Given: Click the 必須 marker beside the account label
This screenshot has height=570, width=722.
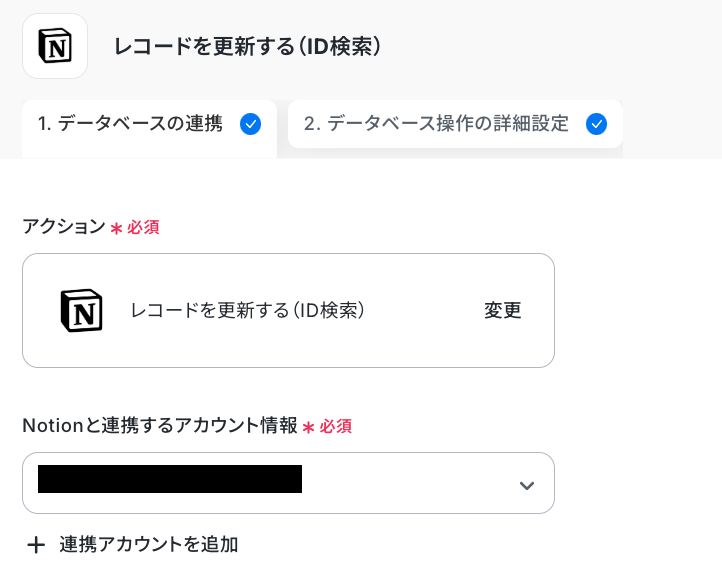Looking at the screenshot, I should [x=336, y=427].
